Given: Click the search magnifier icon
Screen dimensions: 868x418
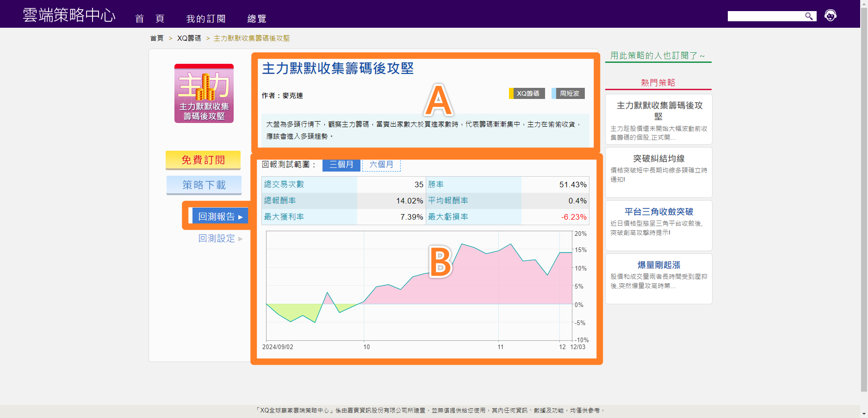Looking at the screenshot, I should point(809,16).
